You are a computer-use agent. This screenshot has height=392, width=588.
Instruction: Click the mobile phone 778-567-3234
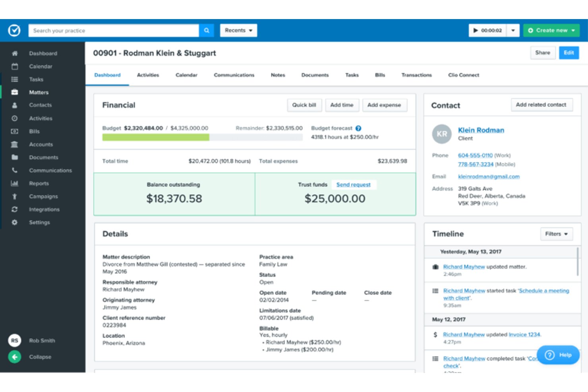click(476, 164)
